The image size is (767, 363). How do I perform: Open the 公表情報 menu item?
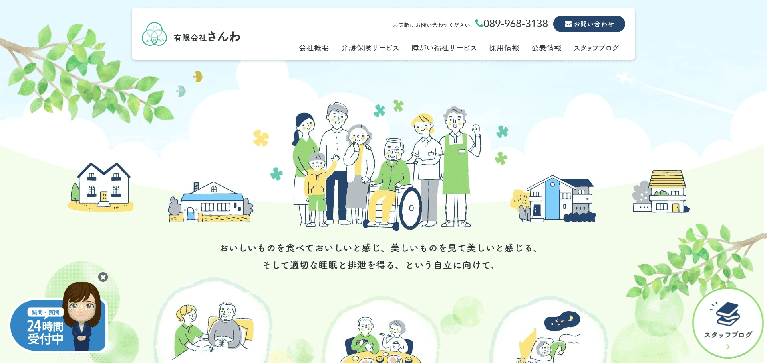[x=546, y=48]
